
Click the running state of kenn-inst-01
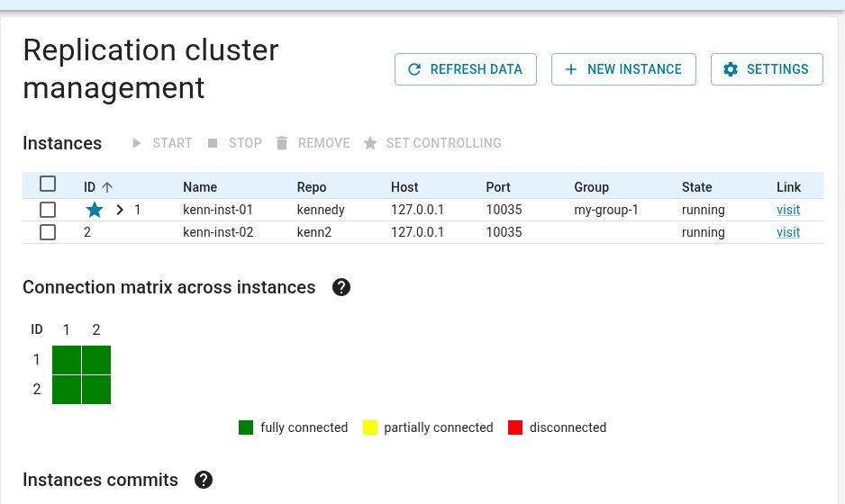click(x=704, y=210)
